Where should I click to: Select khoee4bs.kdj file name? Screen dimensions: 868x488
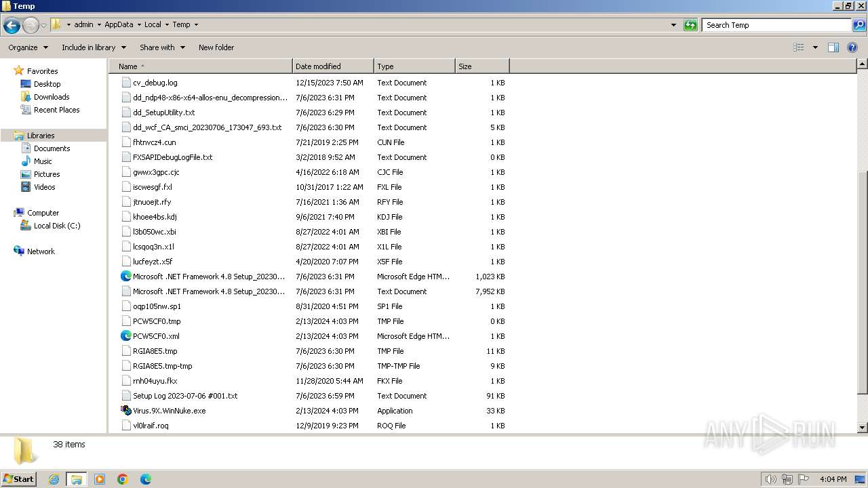pyautogui.click(x=155, y=217)
